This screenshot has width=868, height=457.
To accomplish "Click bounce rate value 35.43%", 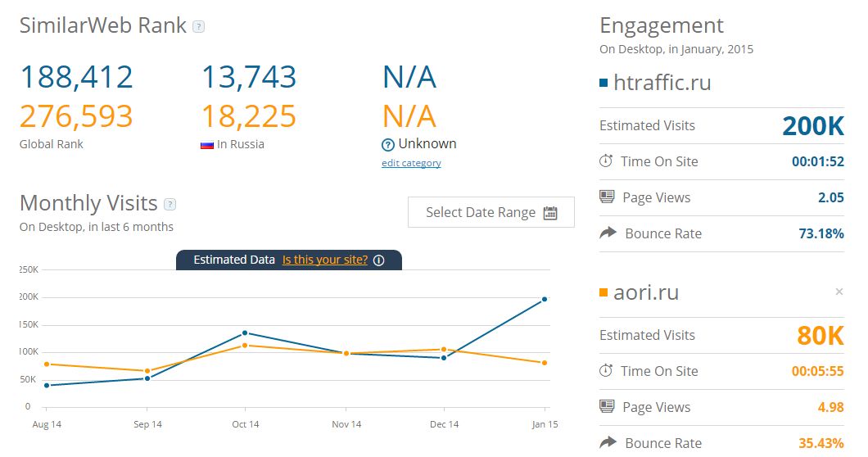I will pyautogui.click(x=821, y=443).
